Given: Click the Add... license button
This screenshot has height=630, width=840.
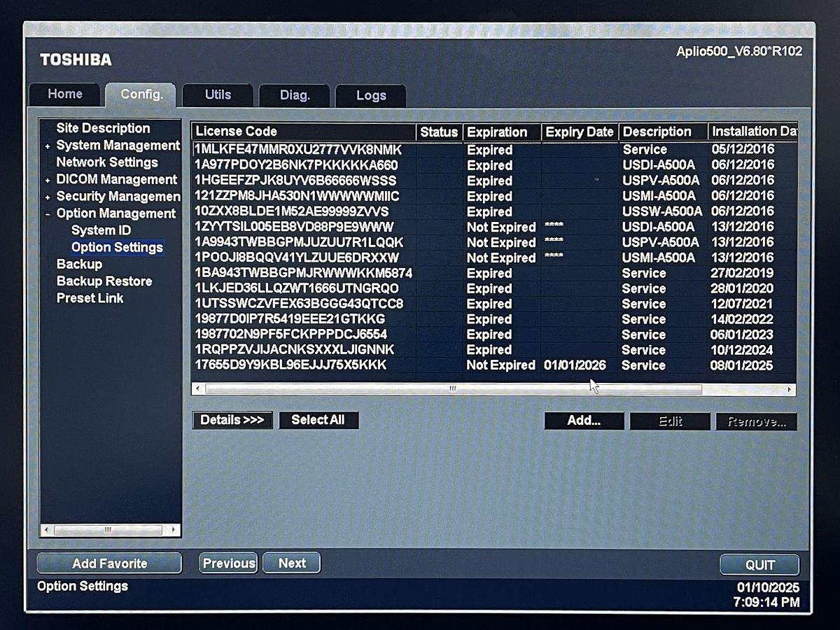Looking at the screenshot, I should pyautogui.click(x=584, y=421).
